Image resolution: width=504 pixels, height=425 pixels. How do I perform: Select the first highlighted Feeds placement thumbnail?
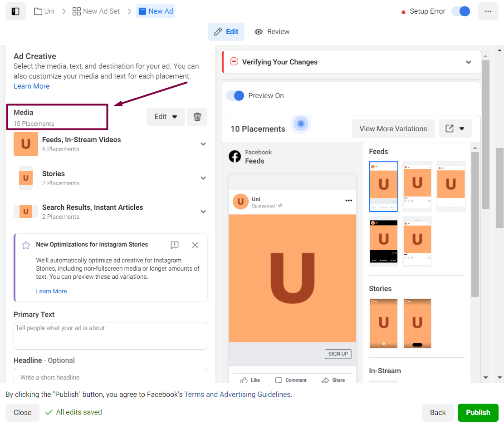pos(383,186)
